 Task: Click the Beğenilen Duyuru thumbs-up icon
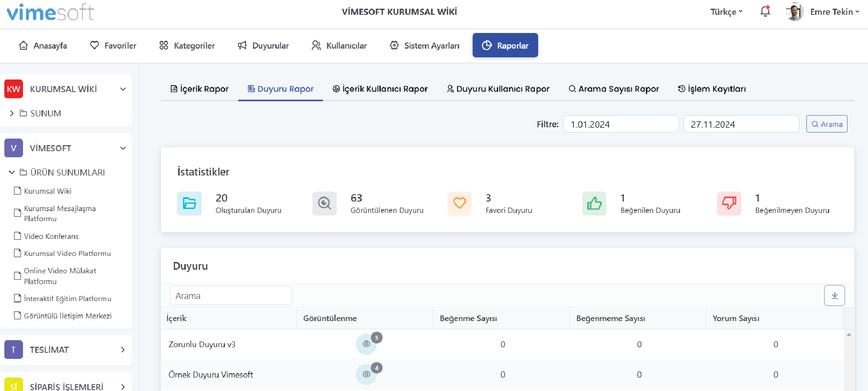[594, 203]
